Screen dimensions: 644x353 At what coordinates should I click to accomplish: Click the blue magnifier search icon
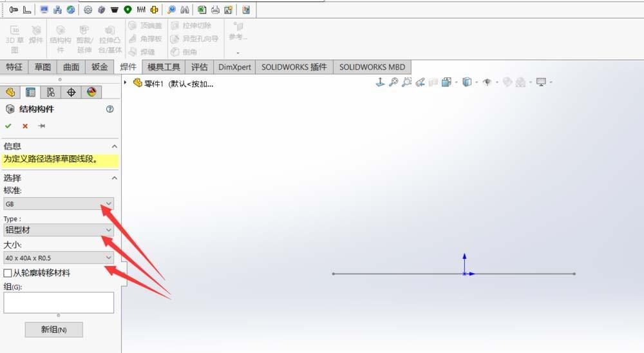click(171, 10)
